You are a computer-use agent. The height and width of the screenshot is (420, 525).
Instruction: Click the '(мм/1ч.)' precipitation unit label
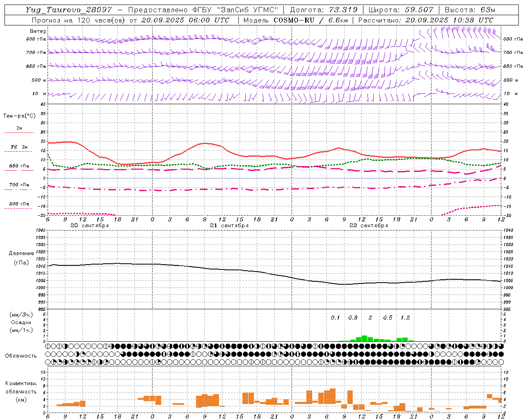pyautogui.click(x=21, y=330)
